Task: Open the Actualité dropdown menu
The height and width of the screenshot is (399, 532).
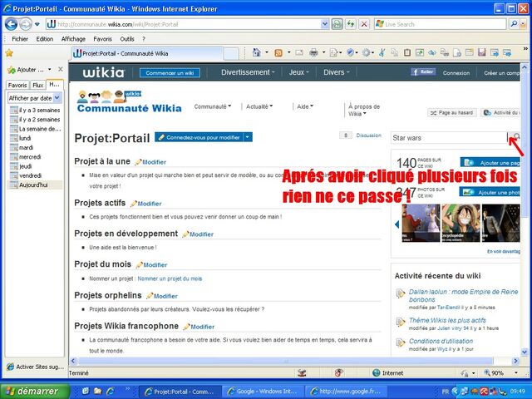Action: (x=259, y=106)
